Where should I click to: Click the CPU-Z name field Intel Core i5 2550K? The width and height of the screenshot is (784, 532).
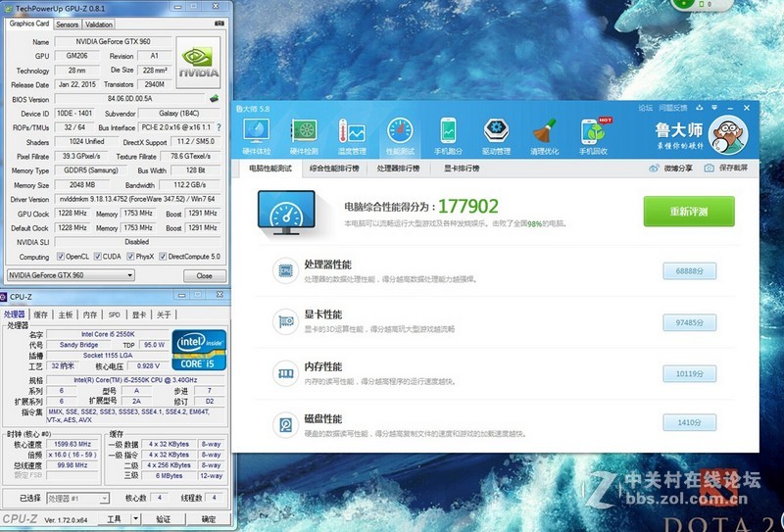[108, 334]
